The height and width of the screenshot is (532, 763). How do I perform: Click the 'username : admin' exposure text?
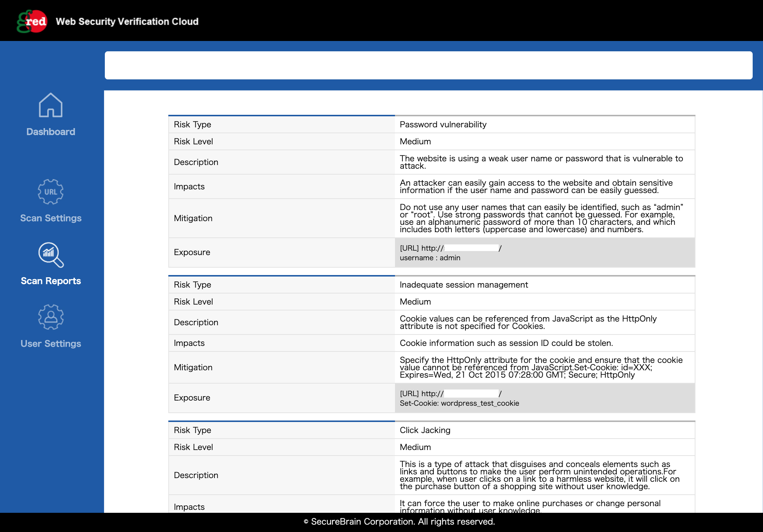pos(430,258)
